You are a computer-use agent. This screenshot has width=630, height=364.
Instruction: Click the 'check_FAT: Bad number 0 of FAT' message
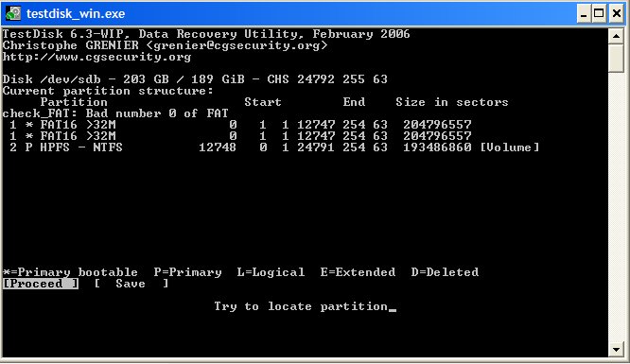tap(115, 113)
